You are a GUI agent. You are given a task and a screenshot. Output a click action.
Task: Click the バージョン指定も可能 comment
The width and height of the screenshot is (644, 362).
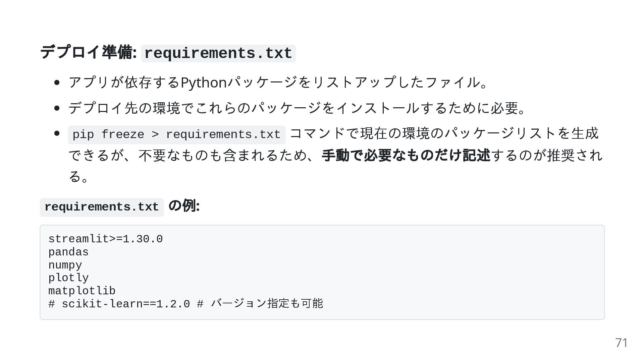pyautogui.click(x=267, y=304)
